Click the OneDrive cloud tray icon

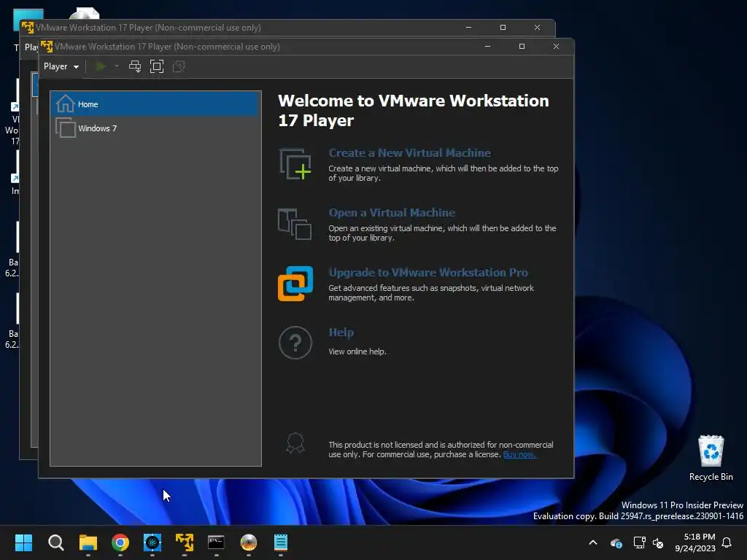pyautogui.click(x=616, y=542)
